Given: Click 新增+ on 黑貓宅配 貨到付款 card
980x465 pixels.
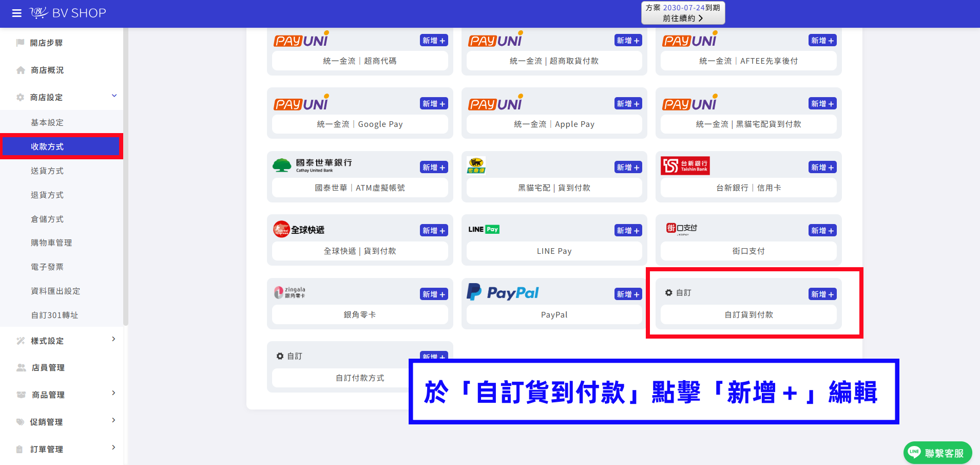Looking at the screenshot, I should (628, 167).
